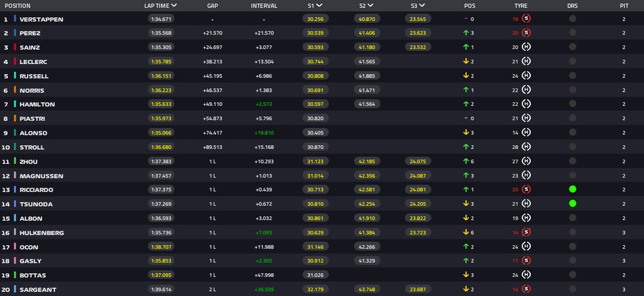Image resolution: width=644 pixels, height=296 pixels.
Task: Click Ricciardo's green DRS indicator
Action: [573, 189]
